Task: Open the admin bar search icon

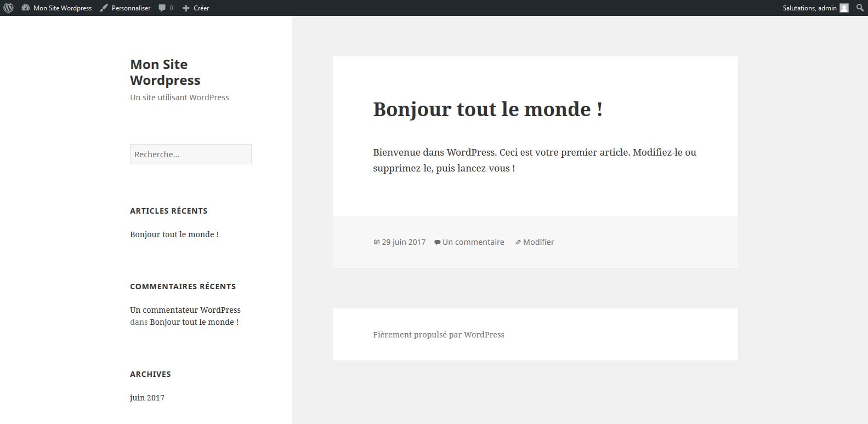Action: (x=860, y=8)
